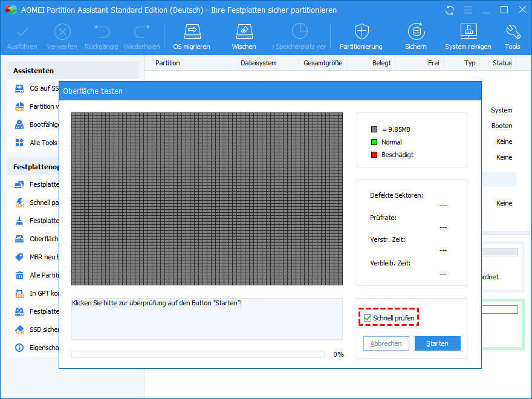Click the Verwerfen discard icon
Screen dimensions: 532x399
click(62, 32)
